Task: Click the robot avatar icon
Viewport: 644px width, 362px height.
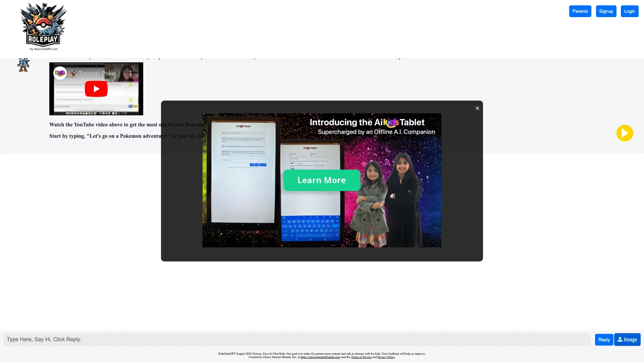Action: (x=23, y=64)
